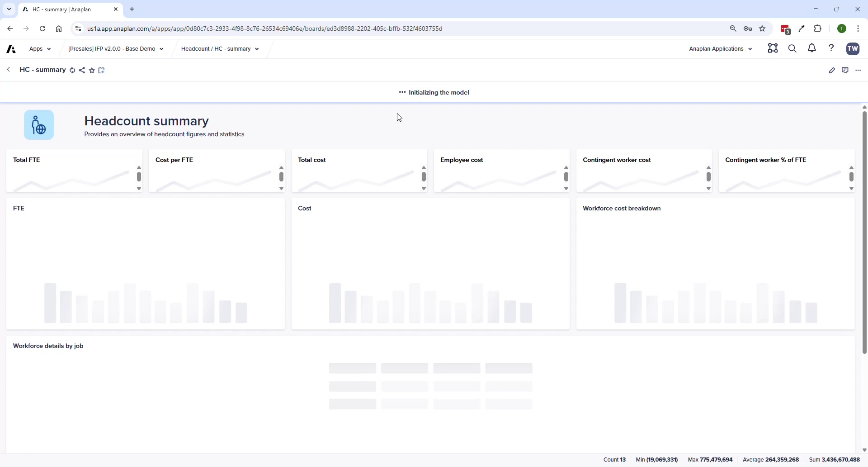Bookmark this page via the address bar star

pyautogui.click(x=763, y=28)
